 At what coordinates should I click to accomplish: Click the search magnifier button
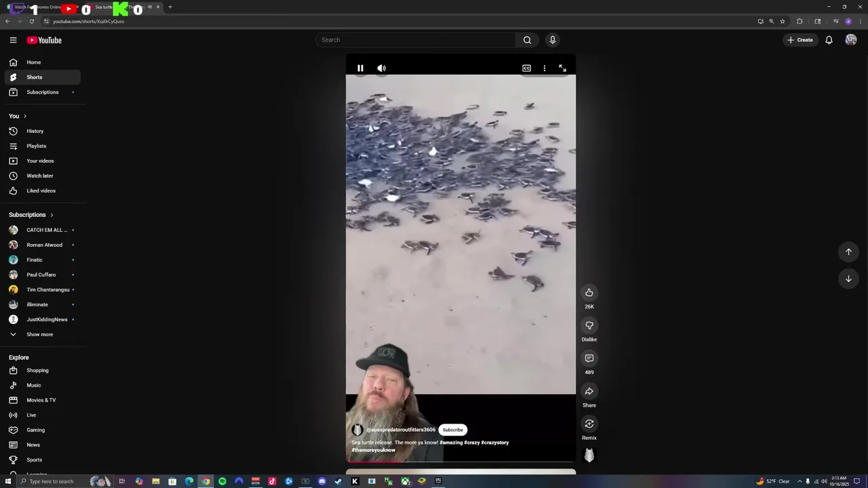pyautogui.click(x=527, y=40)
